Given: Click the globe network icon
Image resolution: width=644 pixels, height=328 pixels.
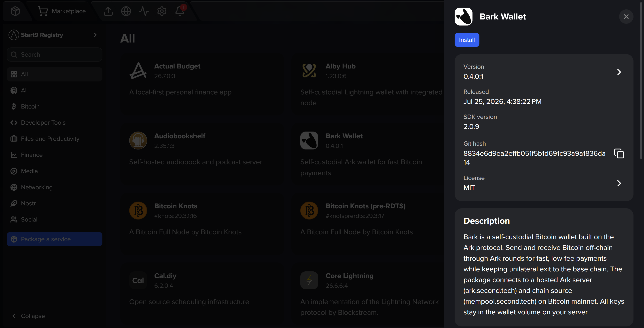Looking at the screenshot, I should pos(126,11).
